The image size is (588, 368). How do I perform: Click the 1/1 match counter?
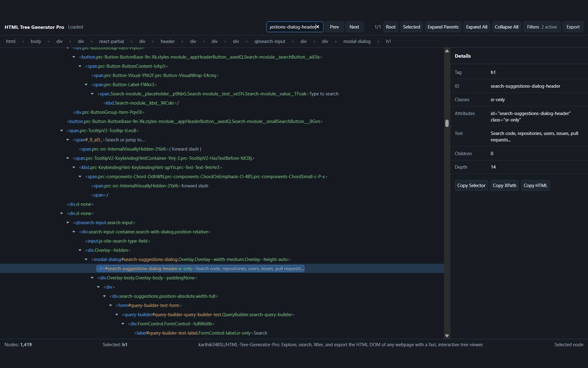click(x=378, y=27)
